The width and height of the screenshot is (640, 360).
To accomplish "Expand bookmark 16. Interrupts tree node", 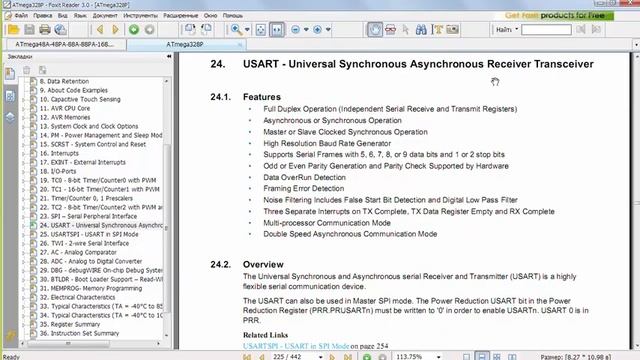I will (24, 153).
